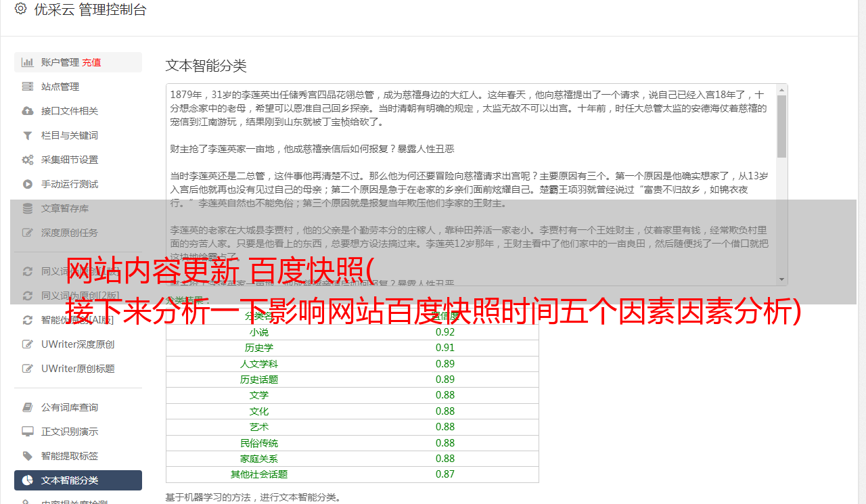Screen dimensions: 866x504
Task: Click the text area scroll down arrow
Action: pos(782,280)
